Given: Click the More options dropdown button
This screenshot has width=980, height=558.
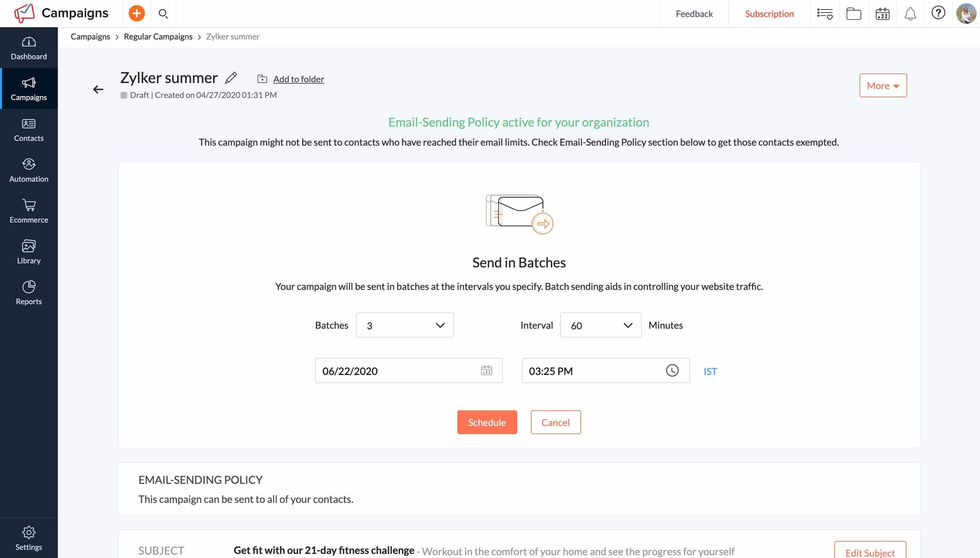Looking at the screenshot, I should 883,85.
